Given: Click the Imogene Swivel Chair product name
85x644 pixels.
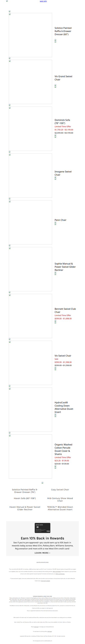Looking at the screenshot, I should click(63, 173).
